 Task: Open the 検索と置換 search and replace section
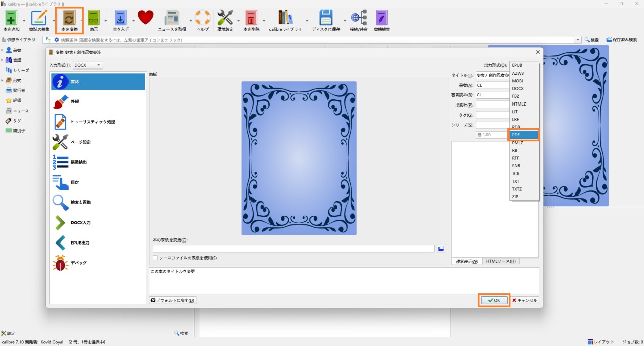click(98, 202)
